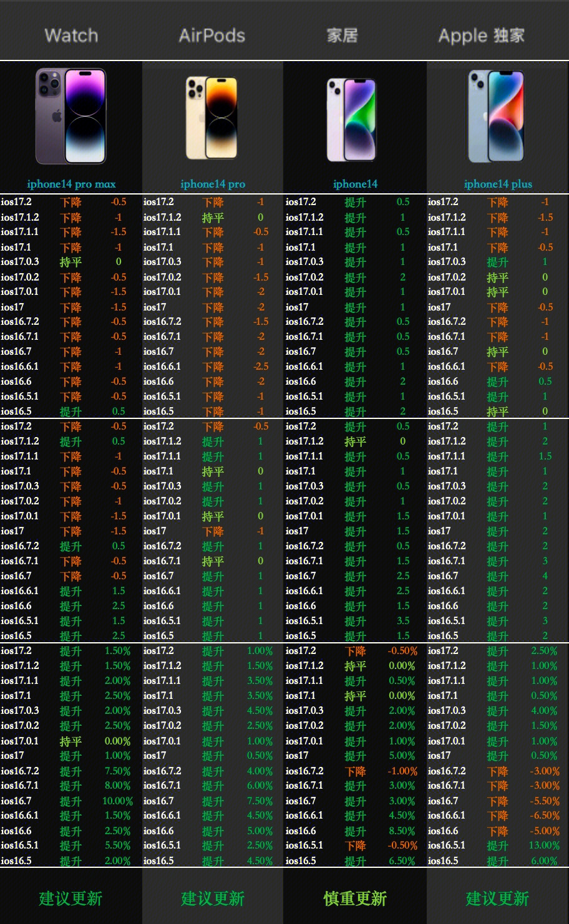The height and width of the screenshot is (924, 569).
Task: Select the lilac standard iPhone 14 photo
Action: pyautogui.click(x=353, y=119)
